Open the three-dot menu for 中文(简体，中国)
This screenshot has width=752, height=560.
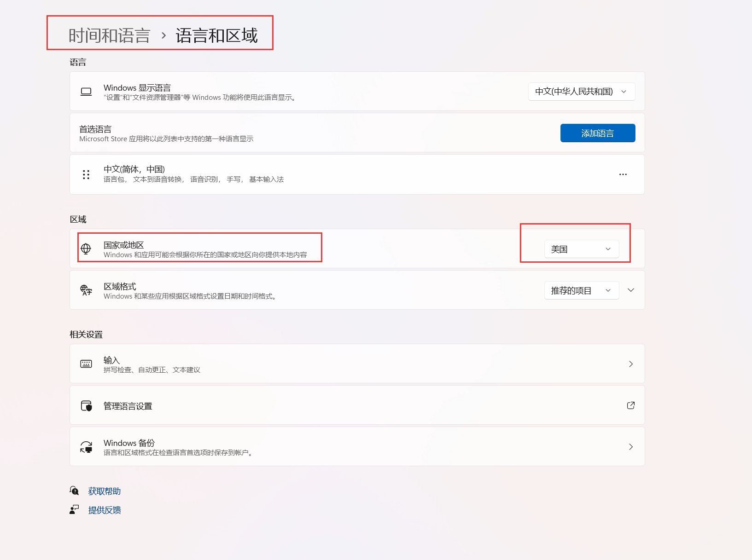point(623,174)
